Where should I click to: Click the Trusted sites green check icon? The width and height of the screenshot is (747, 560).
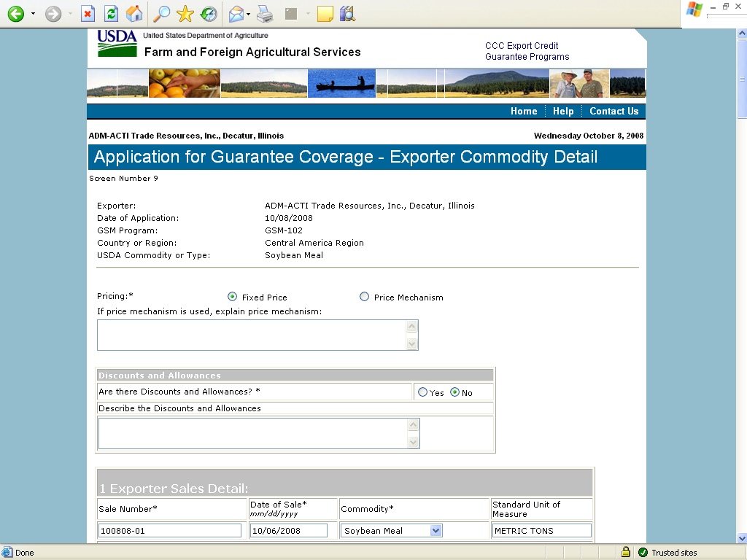(x=643, y=553)
